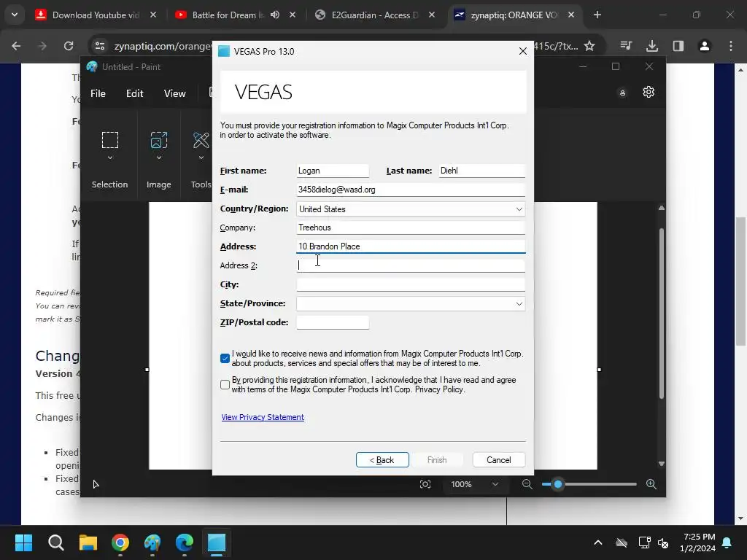747x560 pixels.
Task: Expand Paint Tools options chevron
Action: click(x=201, y=157)
